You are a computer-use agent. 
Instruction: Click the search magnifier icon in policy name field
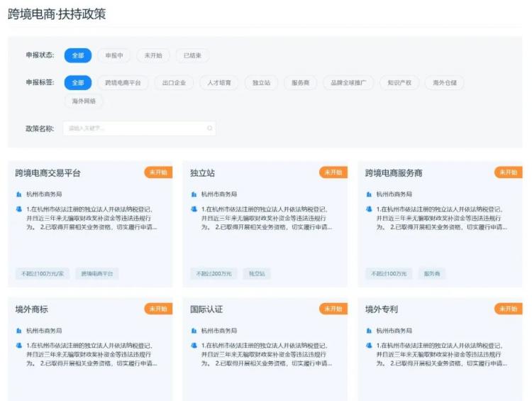tap(210, 128)
